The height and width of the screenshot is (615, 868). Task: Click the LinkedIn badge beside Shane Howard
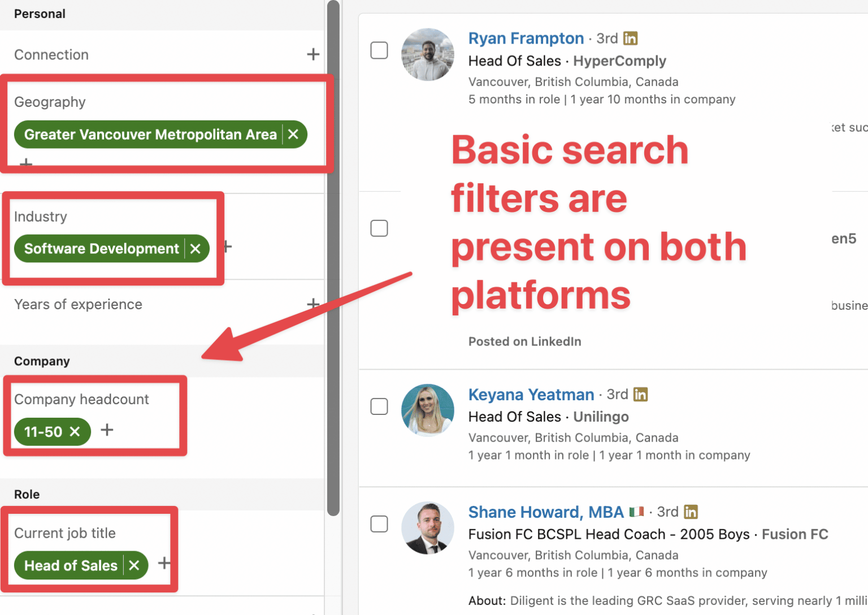pyautogui.click(x=691, y=512)
